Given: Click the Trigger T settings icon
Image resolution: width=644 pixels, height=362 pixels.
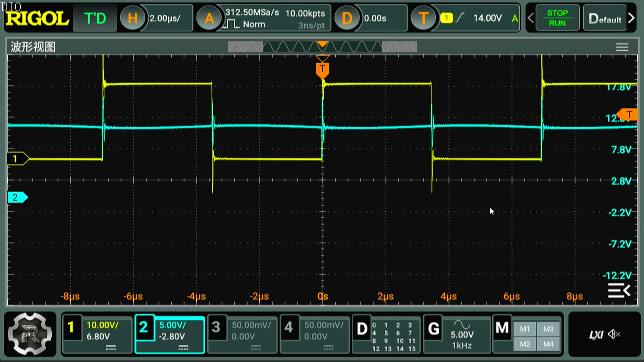Looking at the screenshot, I should point(423,18).
